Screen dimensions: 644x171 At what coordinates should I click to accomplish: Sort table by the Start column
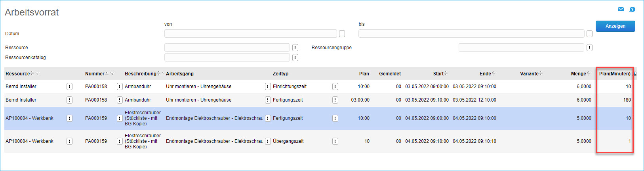438,73
